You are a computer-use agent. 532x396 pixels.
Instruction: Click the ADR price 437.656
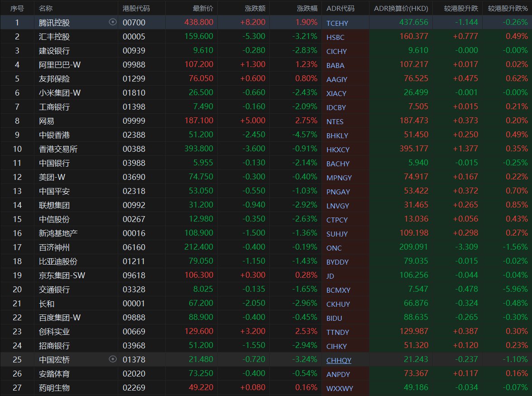click(x=414, y=22)
